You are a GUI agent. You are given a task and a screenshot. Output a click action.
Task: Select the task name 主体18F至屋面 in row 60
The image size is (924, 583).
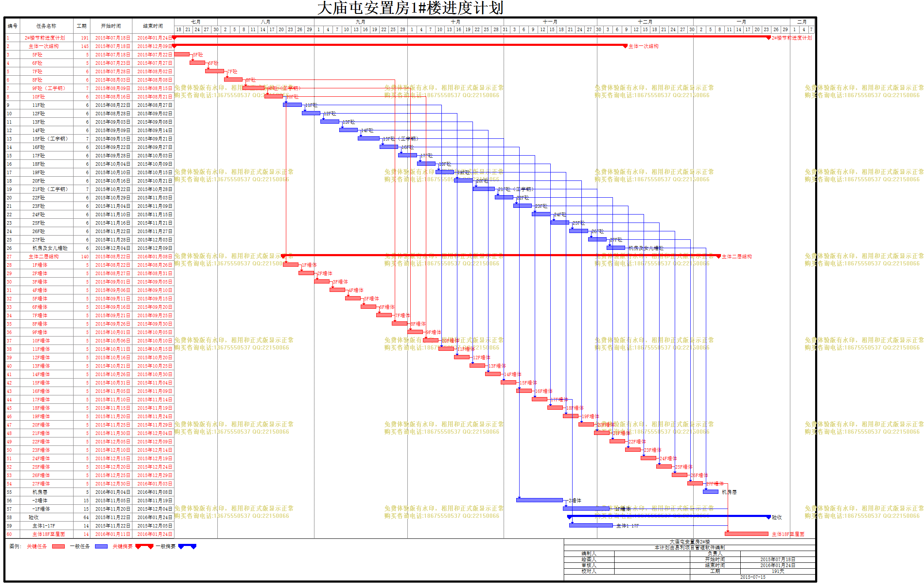tap(49, 534)
